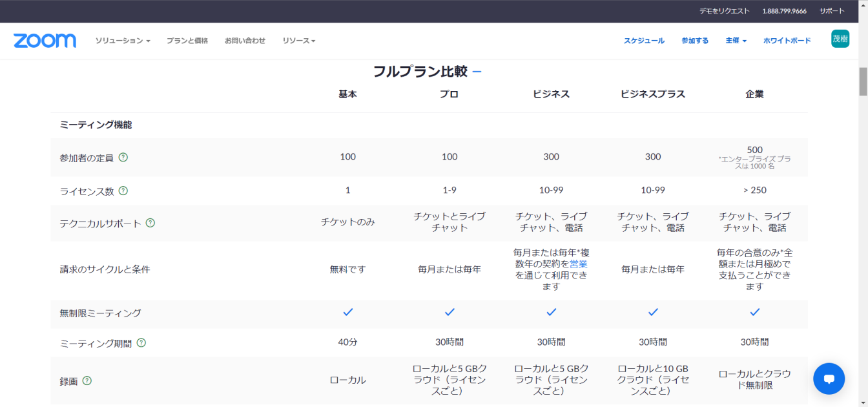The height and width of the screenshot is (407, 868).
Task: Click help icon next to ミーティング期間
Action: (x=141, y=343)
